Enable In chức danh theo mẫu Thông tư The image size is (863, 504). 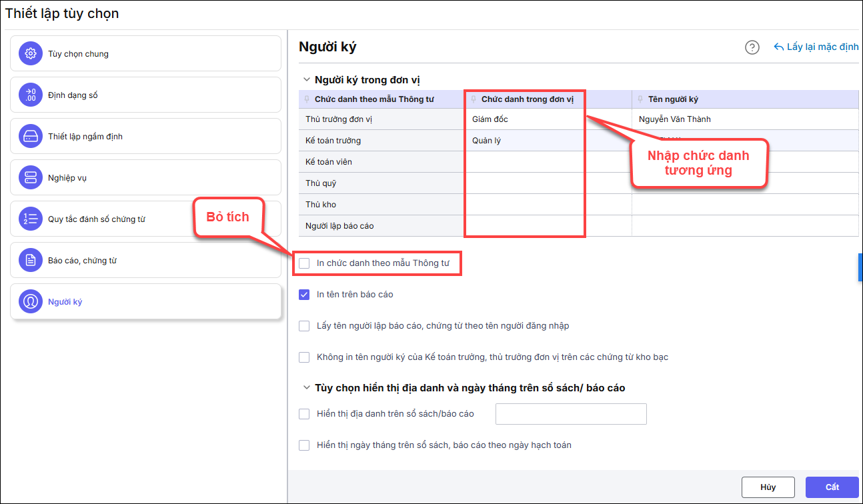305,263
